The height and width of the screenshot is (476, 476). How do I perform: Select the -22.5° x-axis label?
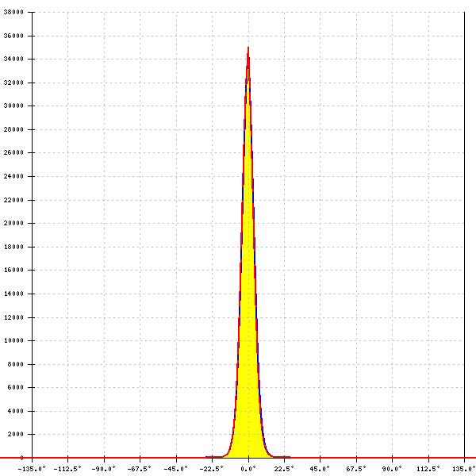pyautogui.click(x=211, y=469)
